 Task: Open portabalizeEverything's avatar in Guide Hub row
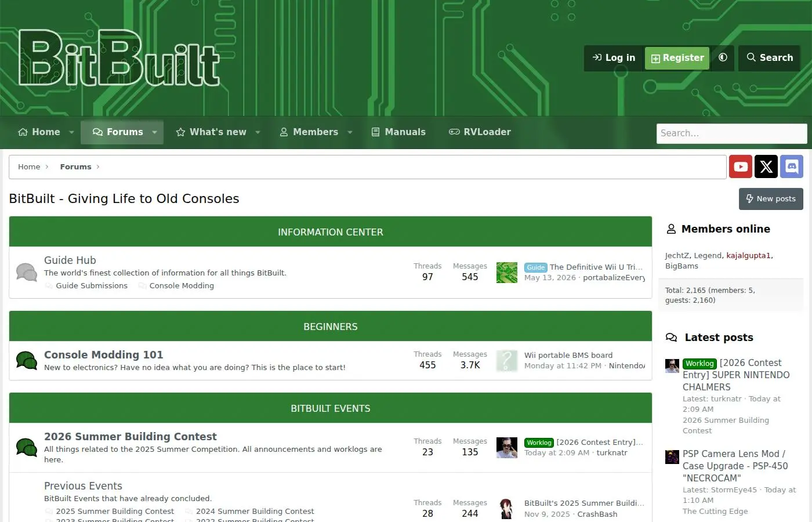pos(507,273)
